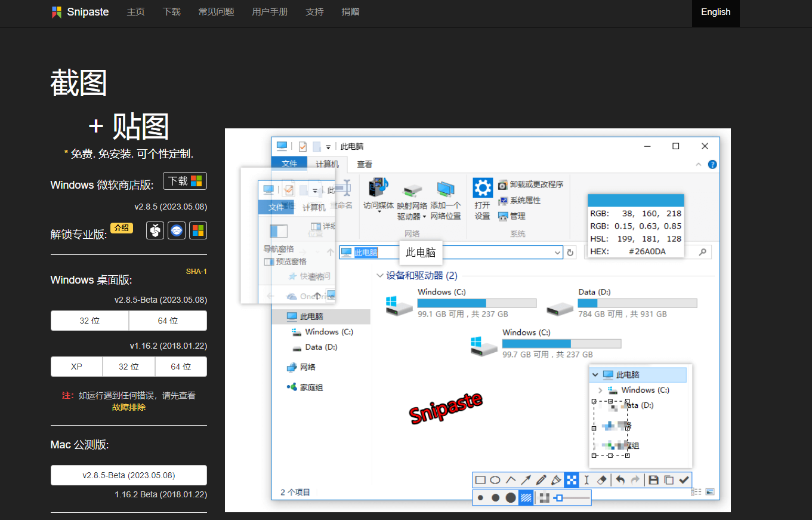Switch to large thumbnails view in status bar
Image resolution: width=812 pixels, height=520 pixels.
710,492
